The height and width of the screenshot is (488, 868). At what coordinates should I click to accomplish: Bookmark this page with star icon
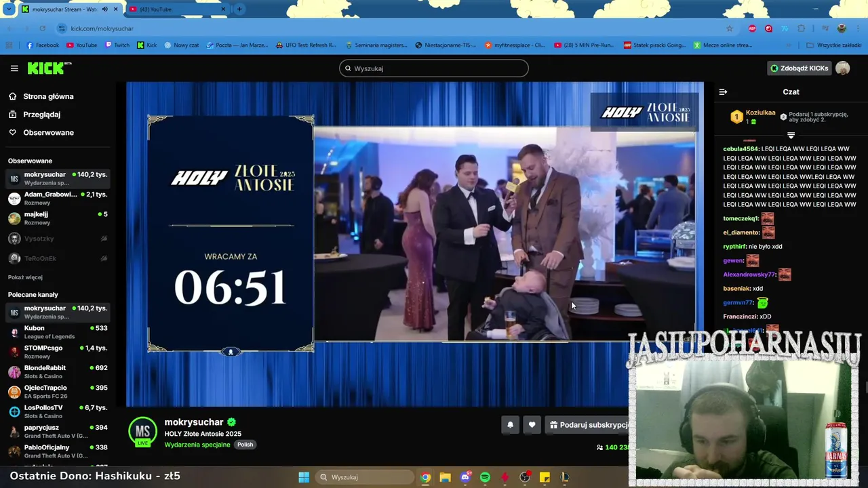pyautogui.click(x=730, y=28)
